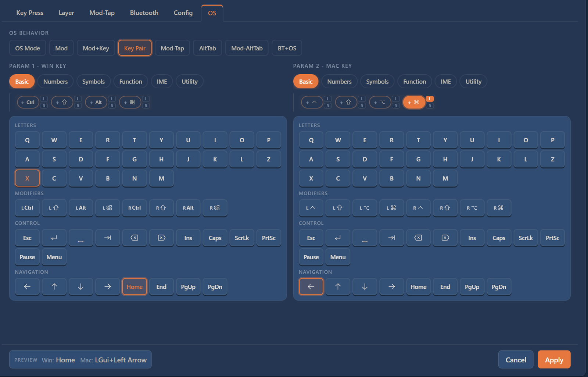Screen dimensions: 588x377
Task: Select the Right Command modifier key in Mac panel
Action: click(x=499, y=208)
